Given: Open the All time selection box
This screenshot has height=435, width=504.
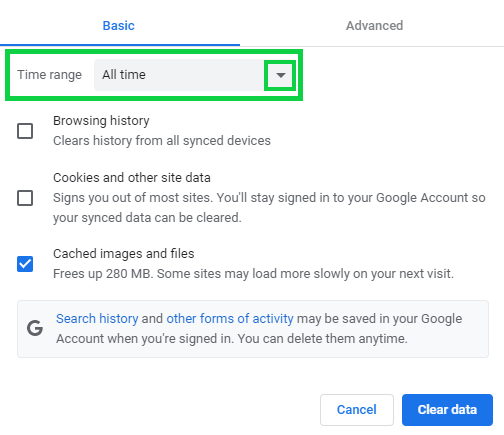Looking at the screenshot, I should click(x=194, y=75).
